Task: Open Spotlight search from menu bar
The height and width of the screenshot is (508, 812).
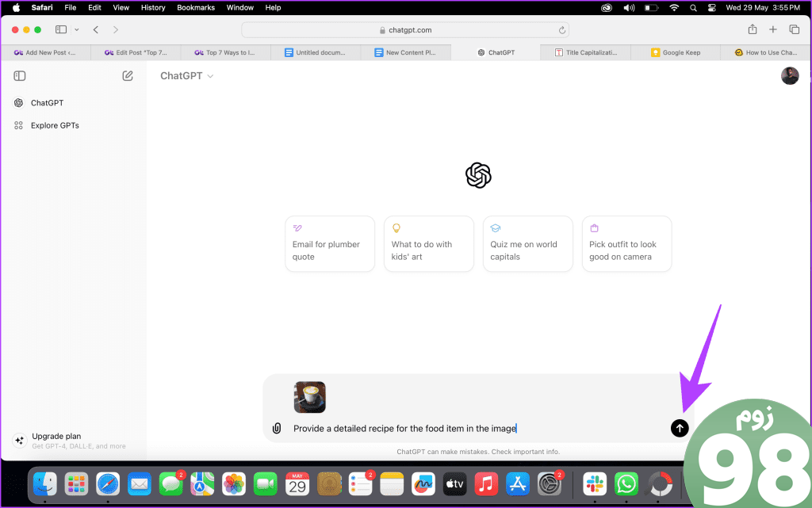Action: 693,8
